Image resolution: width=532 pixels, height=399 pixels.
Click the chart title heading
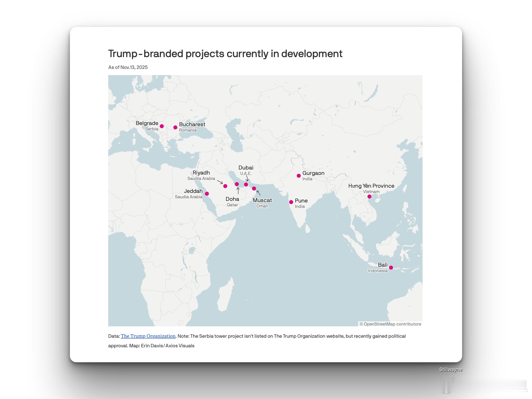click(x=225, y=54)
